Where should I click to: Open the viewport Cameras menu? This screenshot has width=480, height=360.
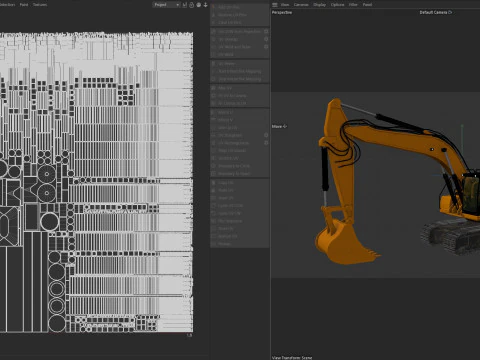tap(301, 5)
